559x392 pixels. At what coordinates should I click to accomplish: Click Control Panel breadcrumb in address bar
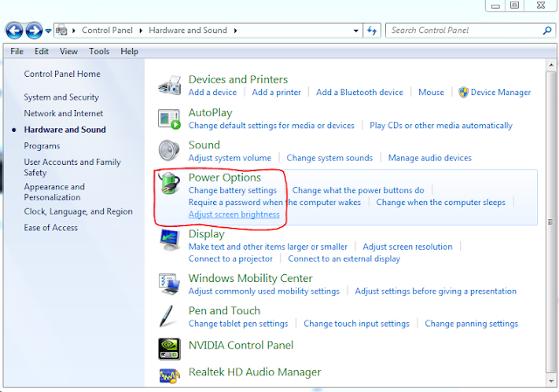click(107, 31)
